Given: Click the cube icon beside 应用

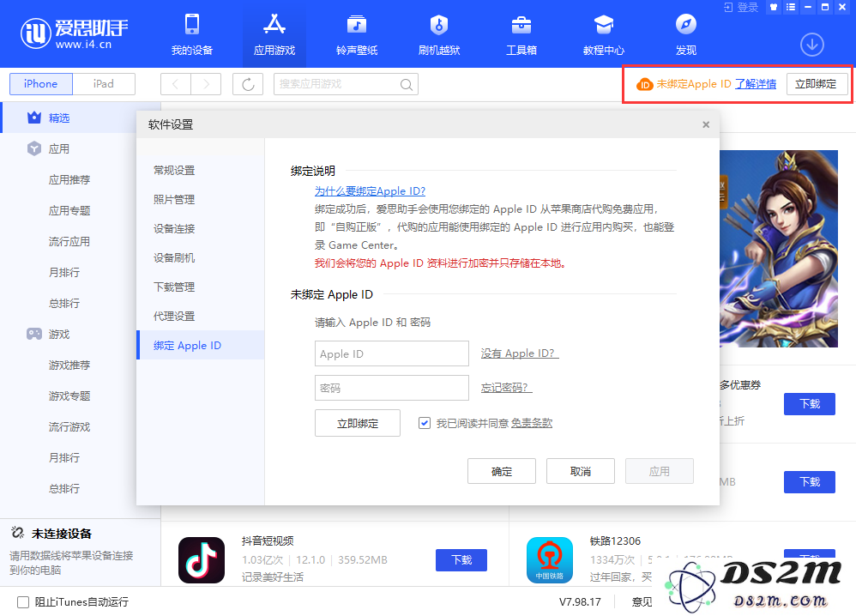Looking at the screenshot, I should (34, 148).
